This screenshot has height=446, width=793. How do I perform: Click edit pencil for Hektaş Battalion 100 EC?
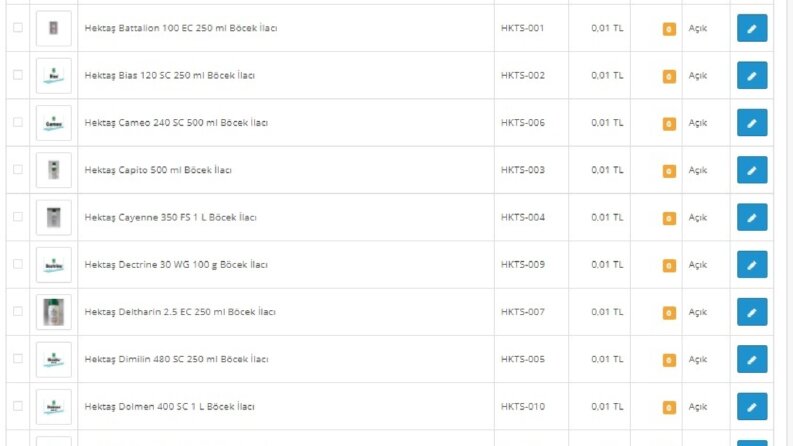pos(752,28)
